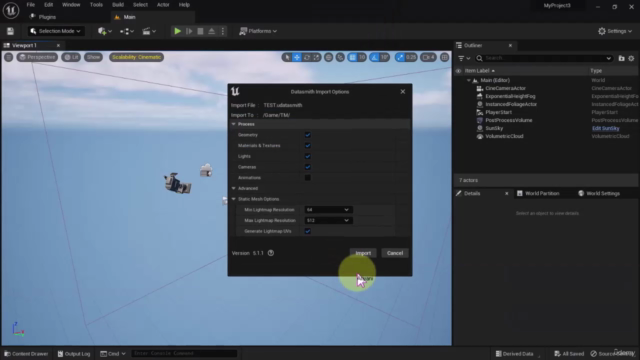
Task: Open the Actor menu
Action: point(163,5)
